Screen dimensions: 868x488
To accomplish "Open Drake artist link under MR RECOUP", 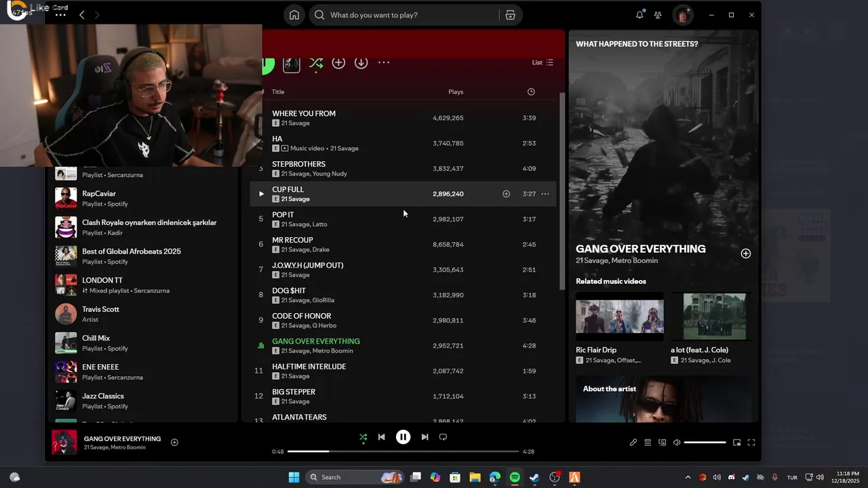I will pyautogui.click(x=321, y=249).
